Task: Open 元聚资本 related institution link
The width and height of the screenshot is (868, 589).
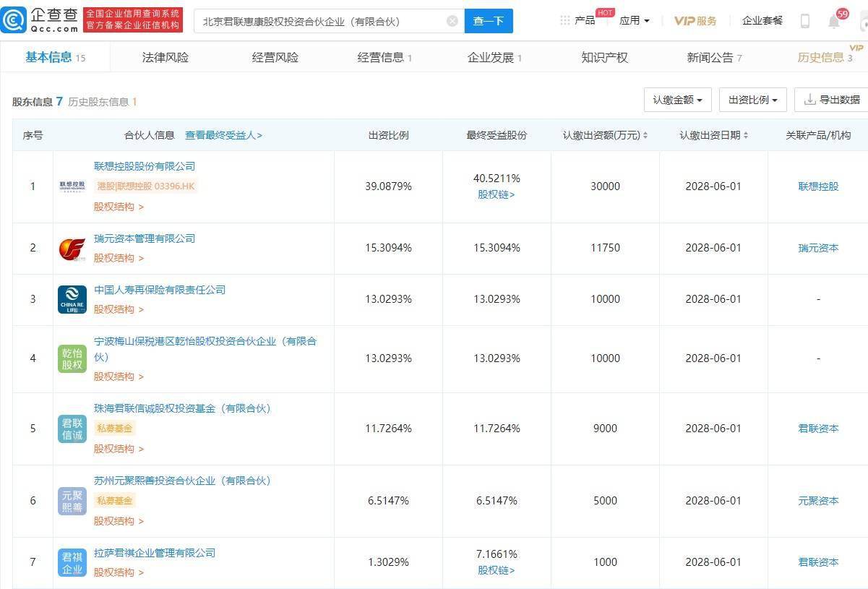Action: coord(818,501)
